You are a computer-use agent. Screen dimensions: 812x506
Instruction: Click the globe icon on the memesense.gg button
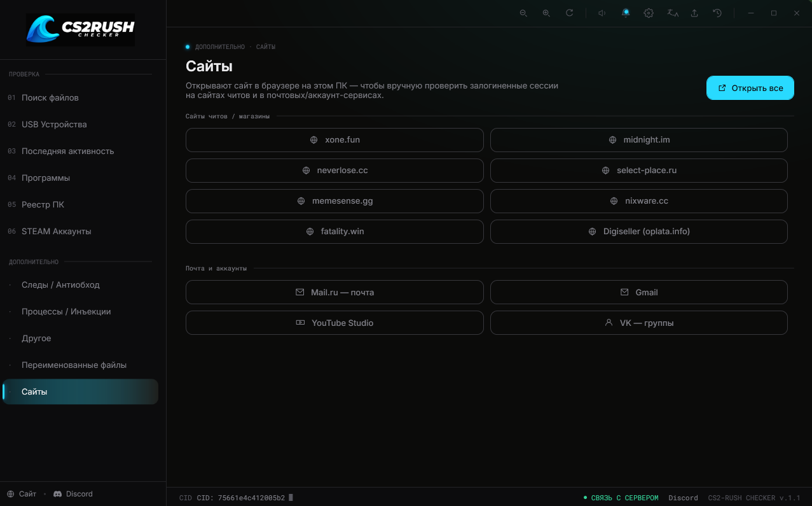301,201
